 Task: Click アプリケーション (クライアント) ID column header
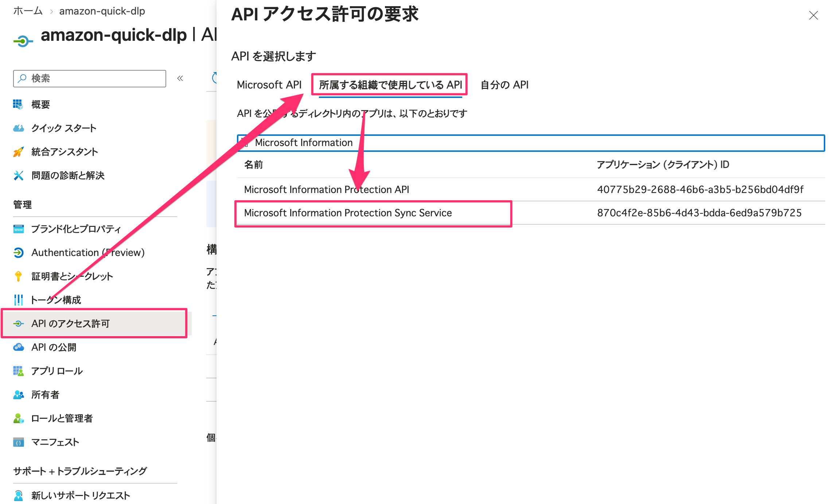pos(663,165)
